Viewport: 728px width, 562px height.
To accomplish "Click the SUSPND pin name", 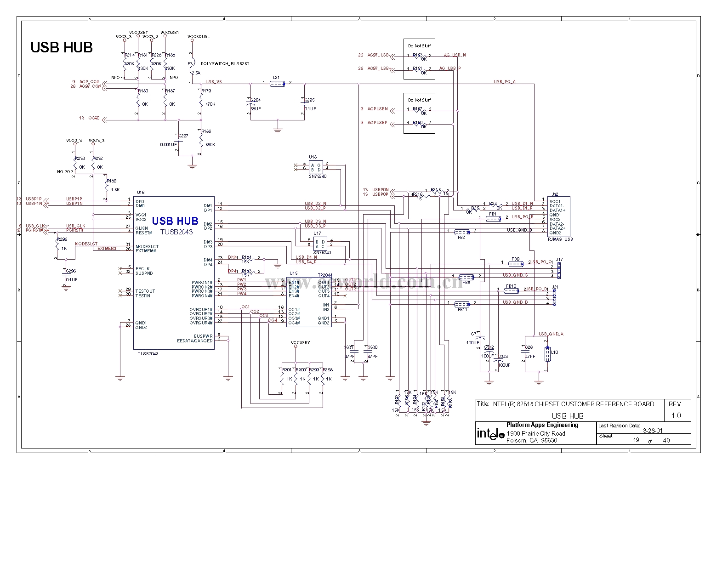I will point(144,273).
